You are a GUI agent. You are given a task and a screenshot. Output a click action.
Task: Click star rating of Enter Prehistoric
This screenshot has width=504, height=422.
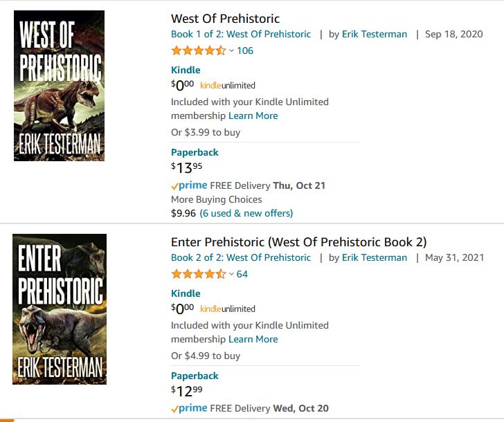[198, 274]
